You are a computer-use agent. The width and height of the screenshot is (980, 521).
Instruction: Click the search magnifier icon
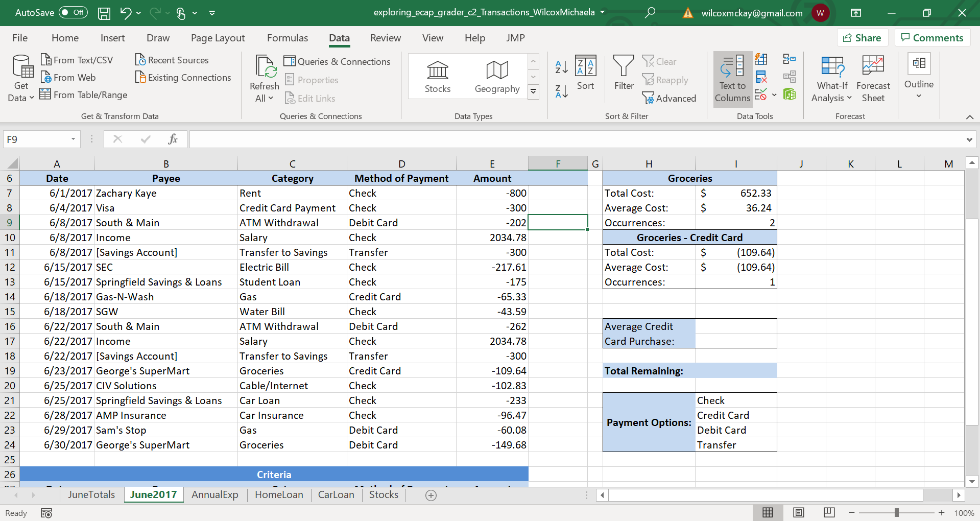click(x=650, y=13)
